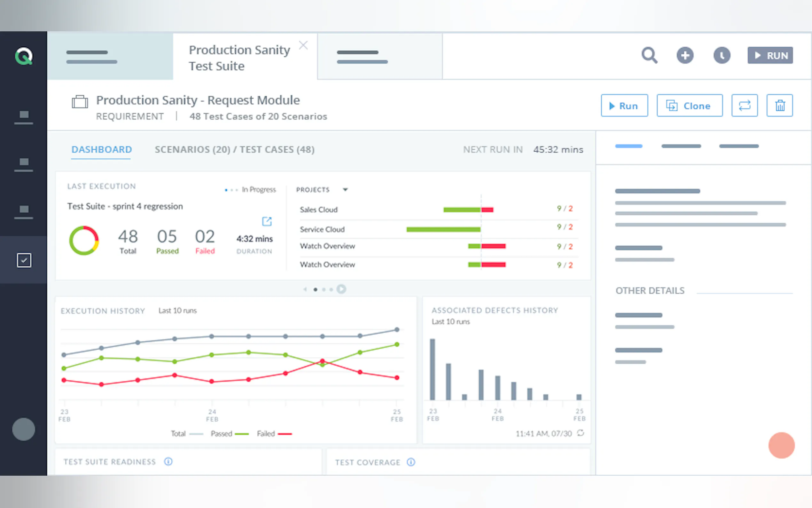Open the clock history icon
The height and width of the screenshot is (508, 812).
pyautogui.click(x=722, y=55)
